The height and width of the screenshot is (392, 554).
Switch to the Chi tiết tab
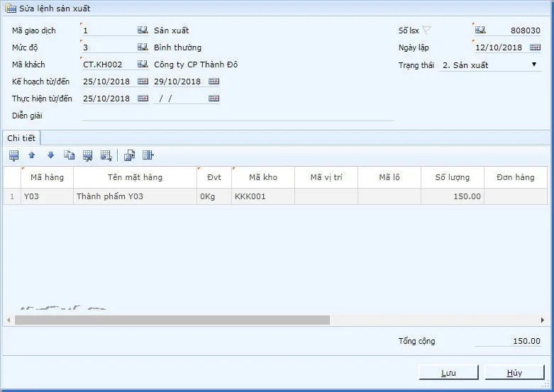21,138
